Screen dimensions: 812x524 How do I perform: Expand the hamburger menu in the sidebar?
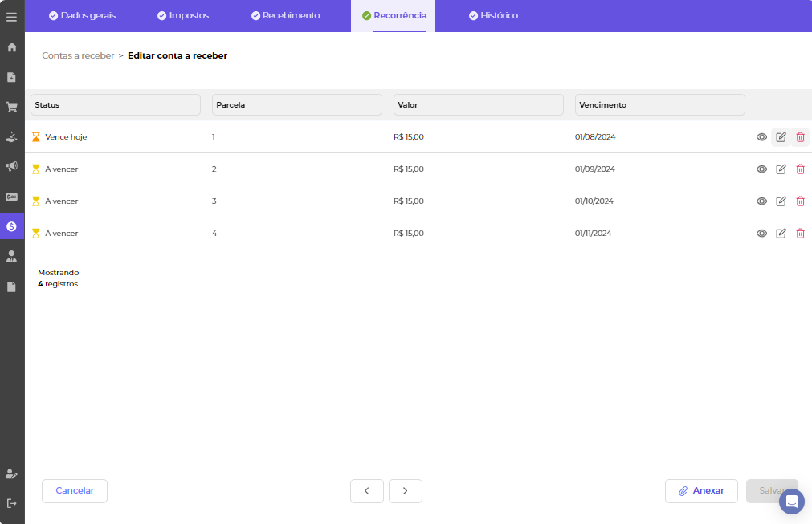coord(12,17)
